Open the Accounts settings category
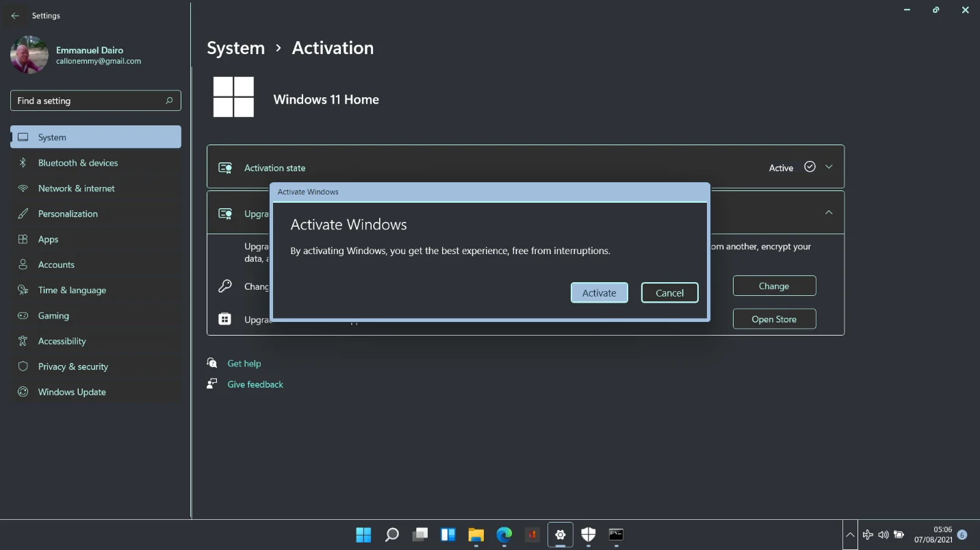980x550 pixels. pyautogui.click(x=96, y=264)
